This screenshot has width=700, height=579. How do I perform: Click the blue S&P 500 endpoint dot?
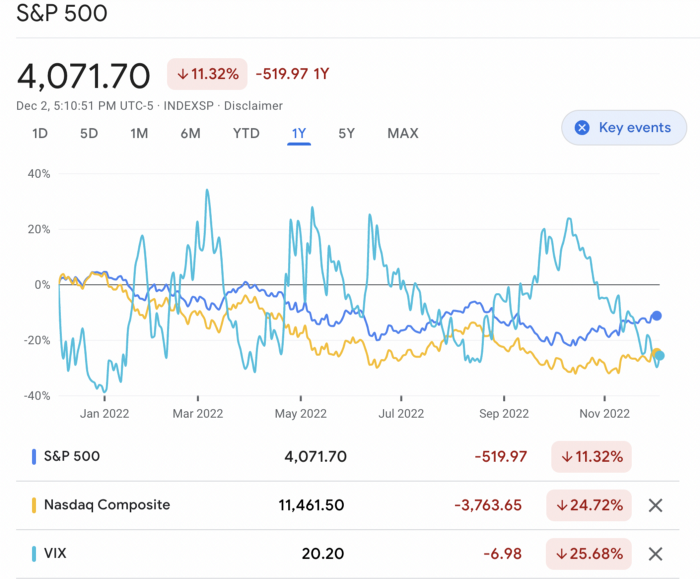click(656, 316)
